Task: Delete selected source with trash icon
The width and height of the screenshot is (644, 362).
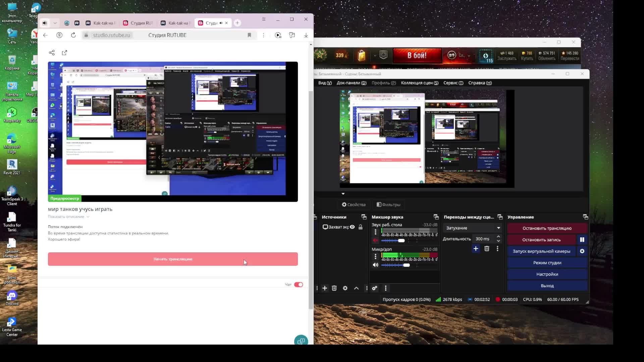Action: (x=334, y=288)
